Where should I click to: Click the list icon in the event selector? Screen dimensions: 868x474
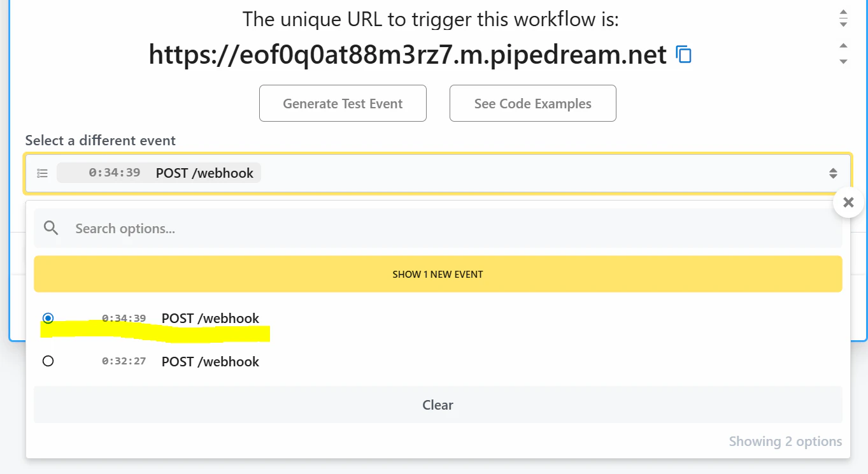click(43, 173)
